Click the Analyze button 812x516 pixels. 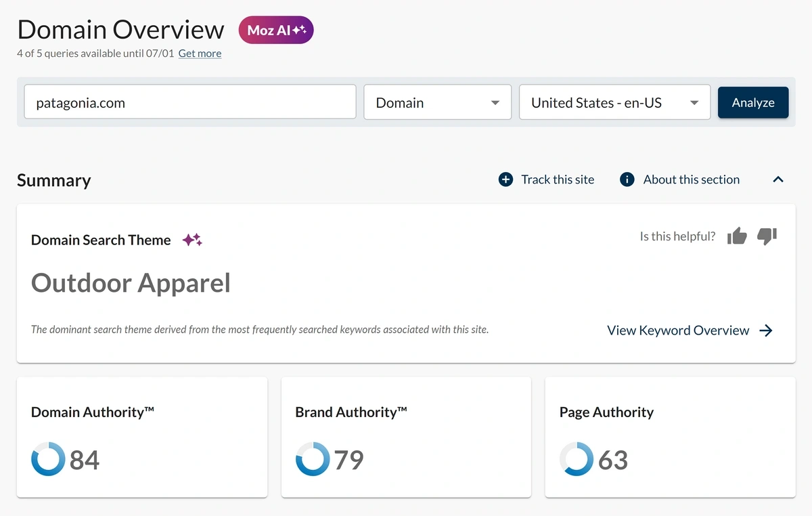[x=753, y=102]
